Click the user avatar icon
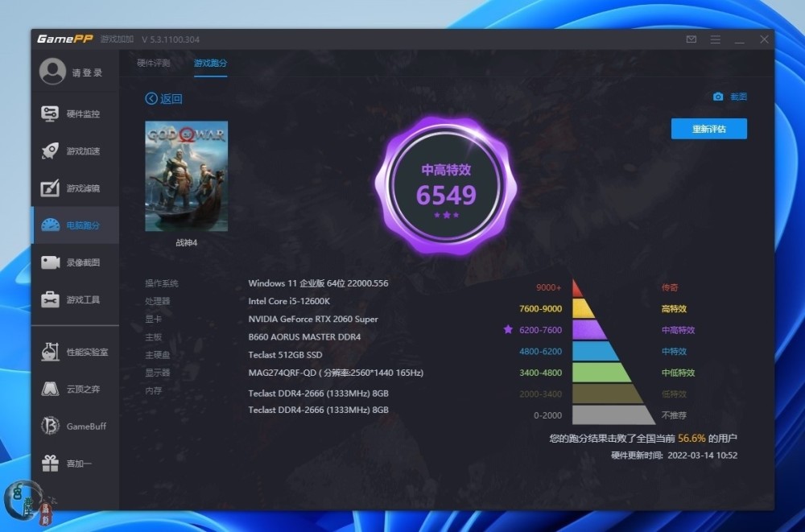This screenshot has height=532, width=805. point(52,71)
